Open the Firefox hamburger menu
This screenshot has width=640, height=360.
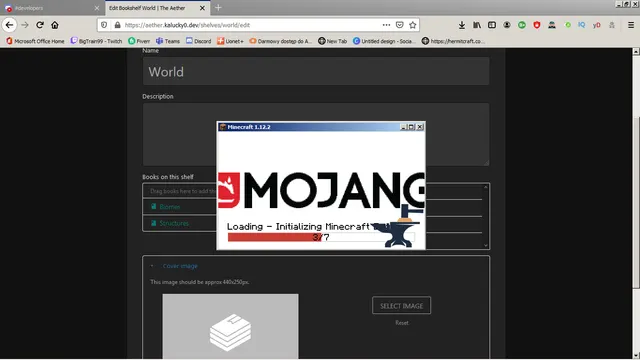click(x=631, y=25)
